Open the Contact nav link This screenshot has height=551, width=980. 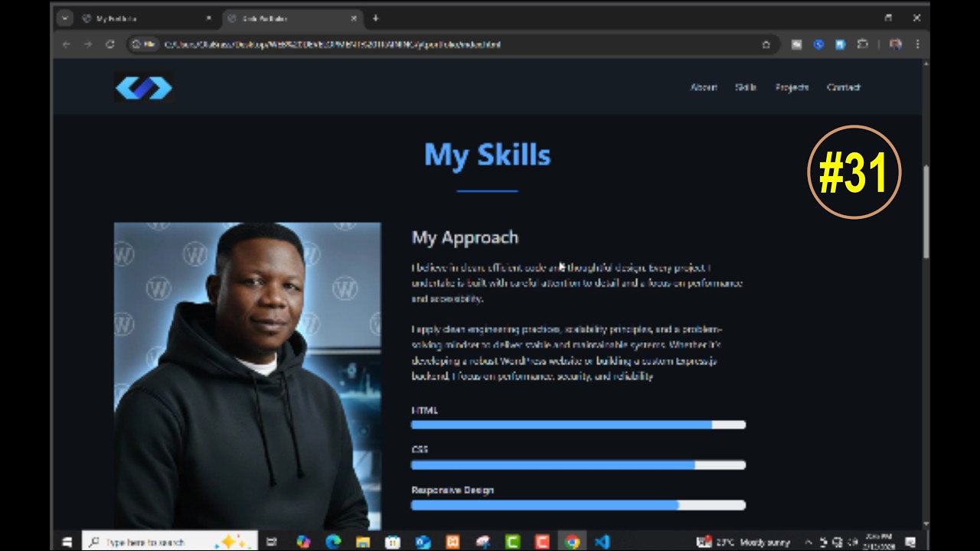point(844,87)
